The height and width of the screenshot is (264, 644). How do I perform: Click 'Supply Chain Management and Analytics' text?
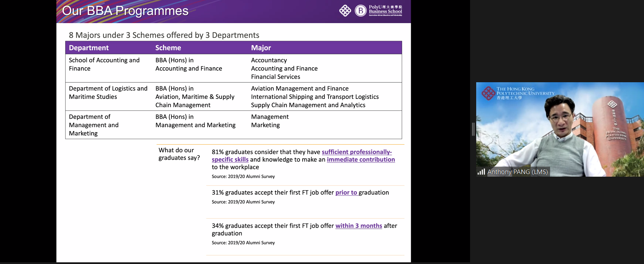[308, 105]
